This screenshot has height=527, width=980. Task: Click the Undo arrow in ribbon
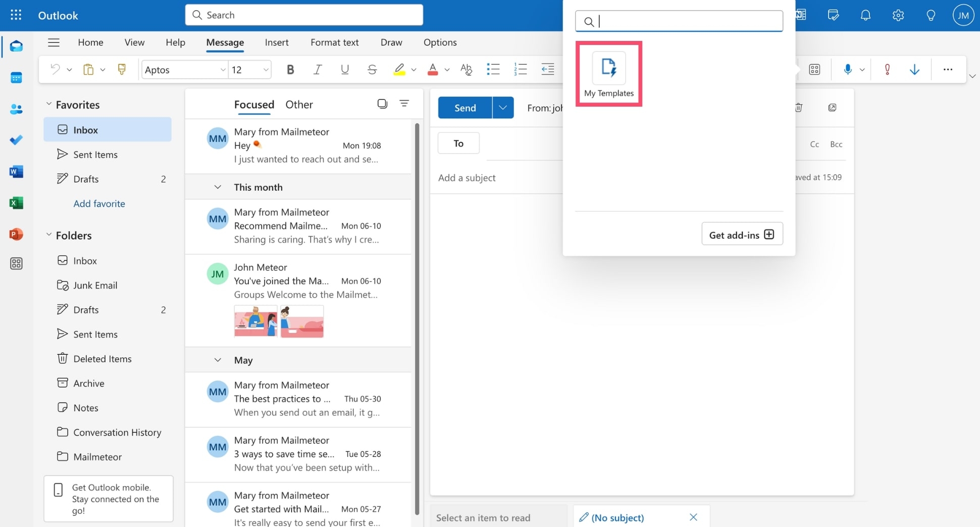[x=55, y=69]
